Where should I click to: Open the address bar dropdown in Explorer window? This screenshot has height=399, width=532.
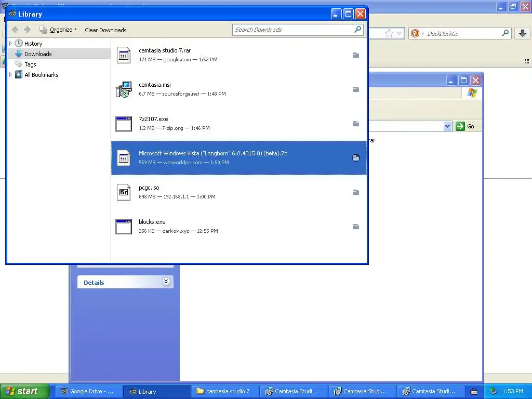pos(447,126)
